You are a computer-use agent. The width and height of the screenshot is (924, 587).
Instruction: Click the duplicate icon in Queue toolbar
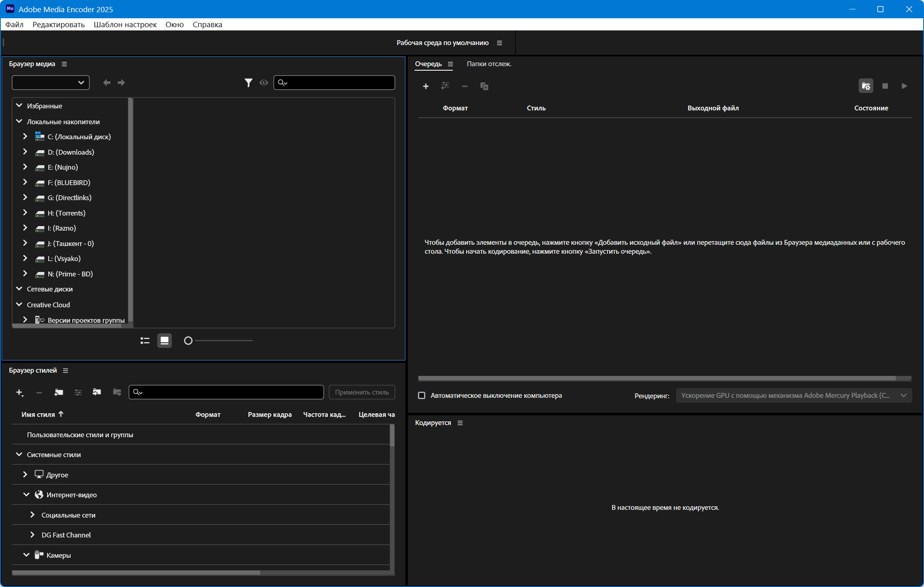click(x=484, y=86)
